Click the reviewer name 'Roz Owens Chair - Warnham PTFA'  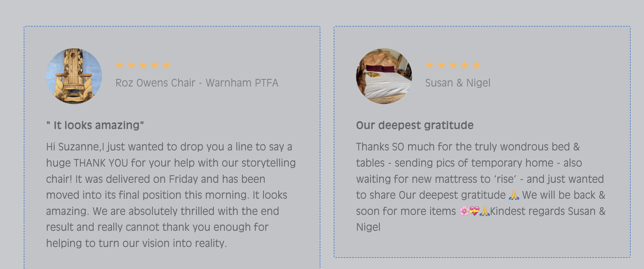point(197,83)
